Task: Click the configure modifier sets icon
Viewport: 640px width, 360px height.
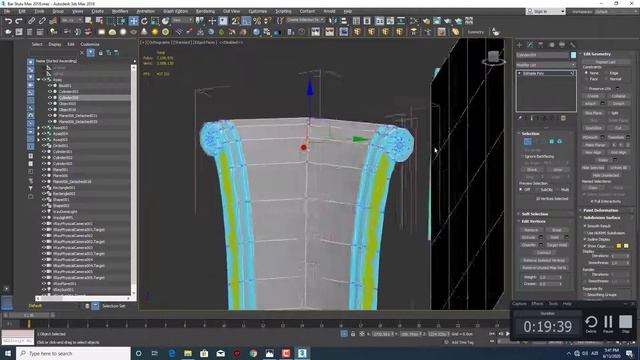Action: click(563, 118)
